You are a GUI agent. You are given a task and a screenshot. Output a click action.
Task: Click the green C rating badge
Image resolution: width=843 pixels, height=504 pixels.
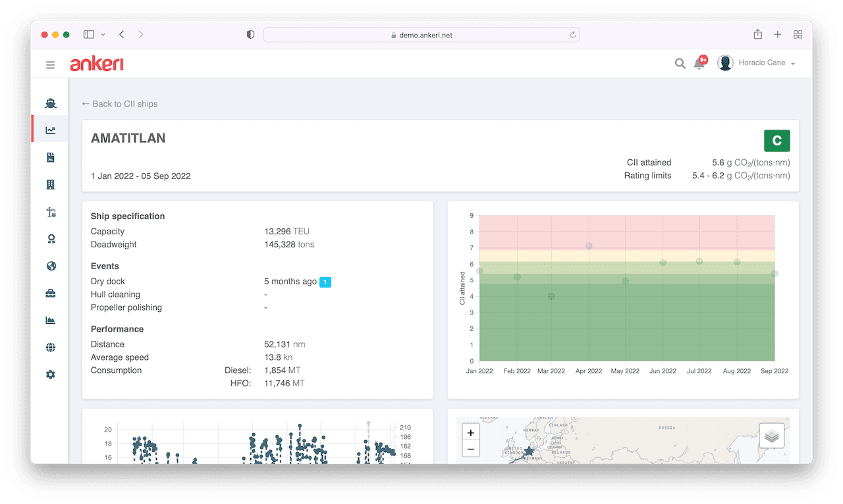pyautogui.click(x=777, y=141)
